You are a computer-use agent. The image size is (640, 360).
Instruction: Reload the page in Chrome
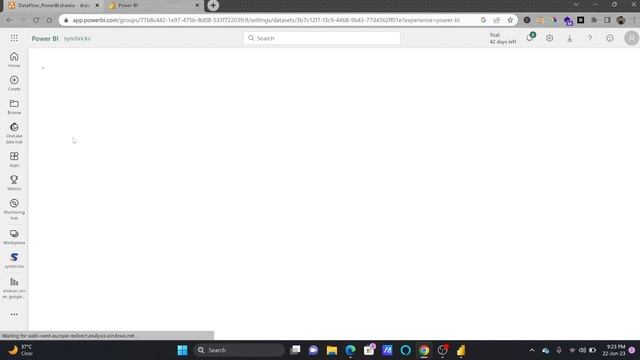[x=36, y=20]
